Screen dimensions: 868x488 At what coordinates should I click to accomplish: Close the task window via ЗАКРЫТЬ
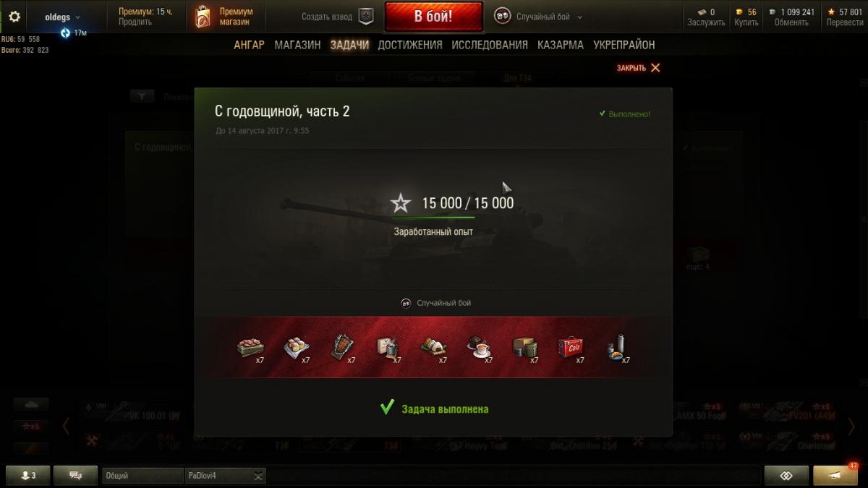click(638, 68)
